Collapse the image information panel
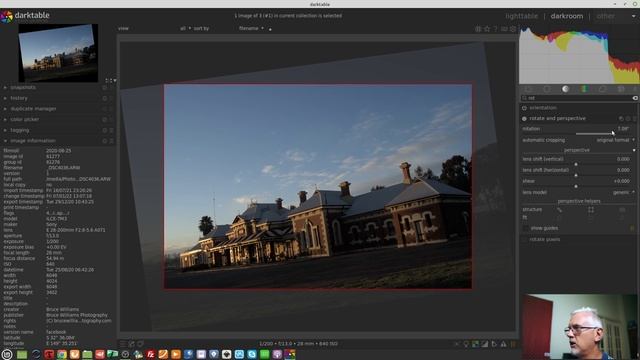640x360 pixels. click(5, 141)
